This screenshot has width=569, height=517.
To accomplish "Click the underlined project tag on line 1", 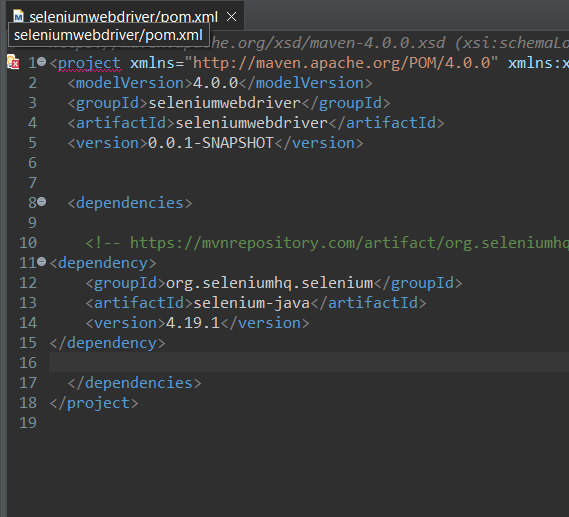I will [x=89, y=63].
